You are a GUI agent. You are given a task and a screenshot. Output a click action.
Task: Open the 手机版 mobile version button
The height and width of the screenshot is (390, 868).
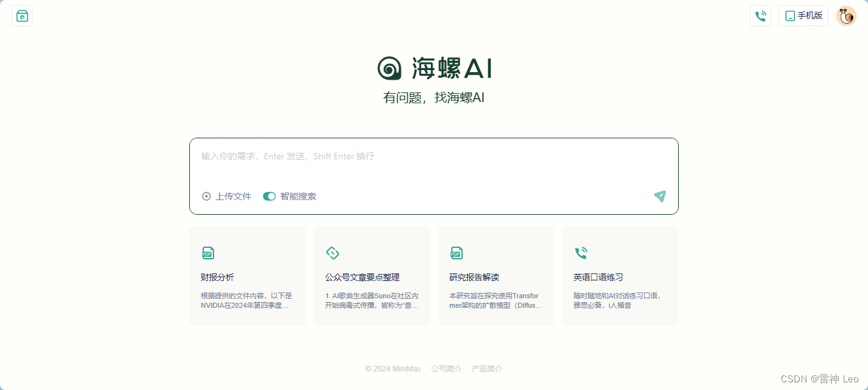pyautogui.click(x=803, y=16)
